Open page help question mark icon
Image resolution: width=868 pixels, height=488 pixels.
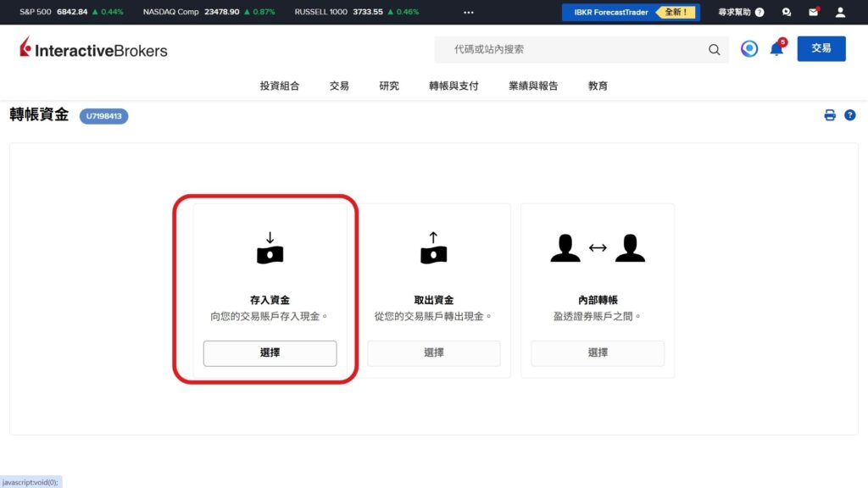tap(849, 115)
